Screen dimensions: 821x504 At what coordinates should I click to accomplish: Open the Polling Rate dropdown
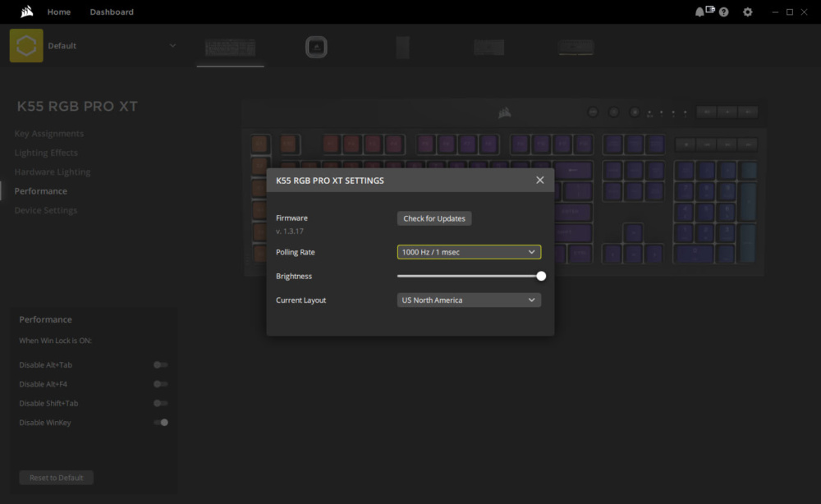point(469,252)
